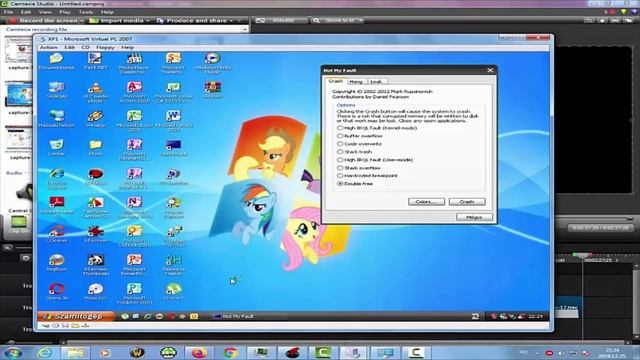Open Microsoft Access 2010 desktop shortcut
The height and width of the screenshot is (360, 640).
click(x=134, y=92)
